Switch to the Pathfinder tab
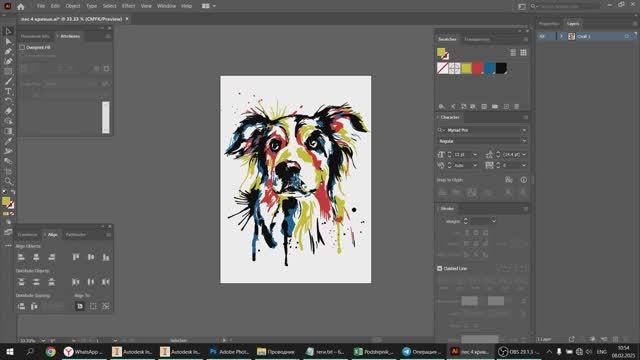 76,235
